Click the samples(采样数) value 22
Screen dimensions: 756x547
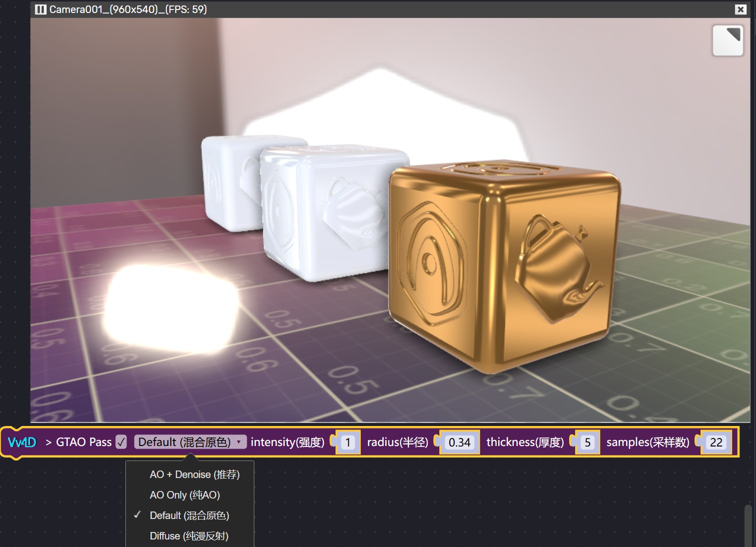[x=716, y=442]
